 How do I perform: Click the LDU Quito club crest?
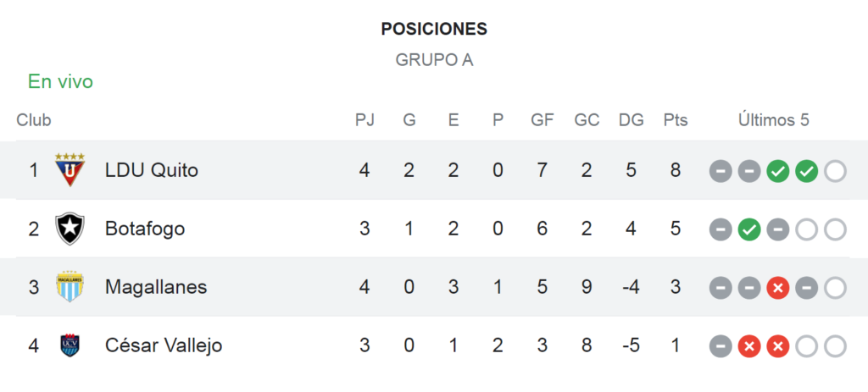70,169
